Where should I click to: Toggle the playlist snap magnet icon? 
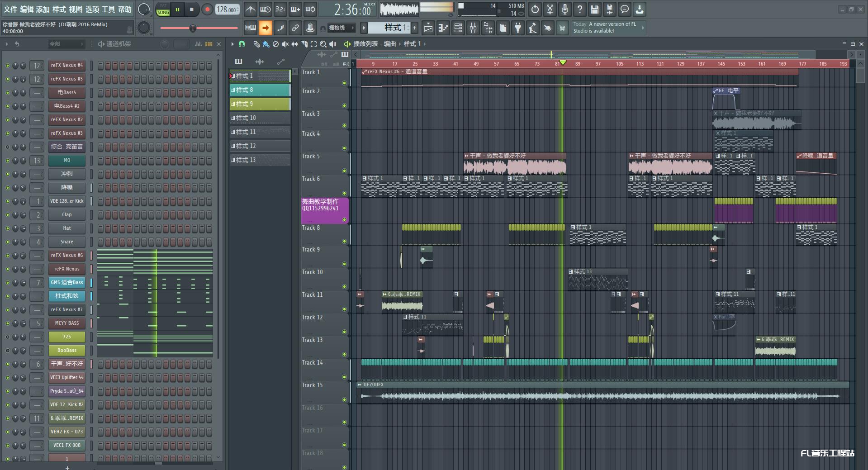242,44
